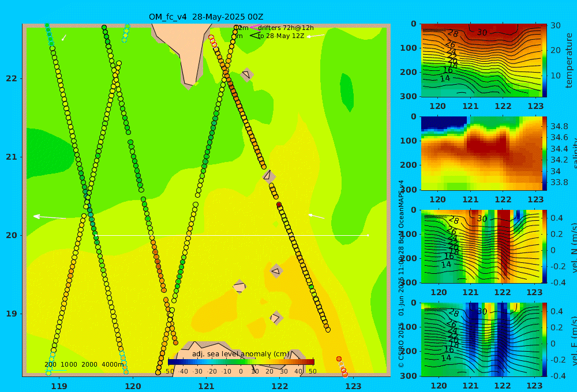This screenshot has width=577, height=392.
Task: Click the large white current arrow near 20.2N on the map's left edge
Action: point(50,217)
